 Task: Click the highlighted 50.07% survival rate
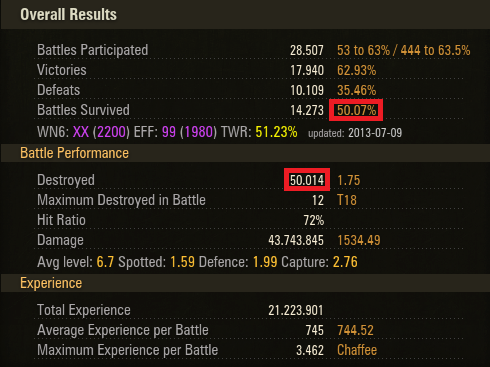point(356,110)
